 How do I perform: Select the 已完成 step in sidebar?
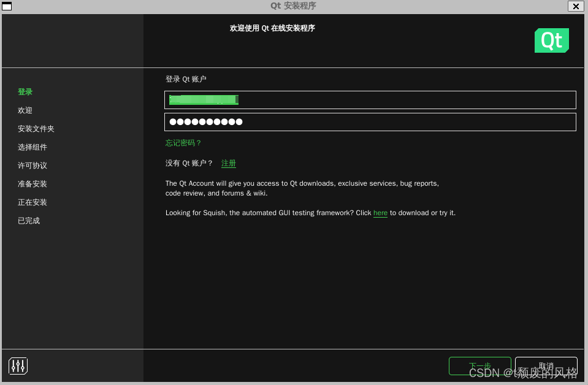(29, 221)
